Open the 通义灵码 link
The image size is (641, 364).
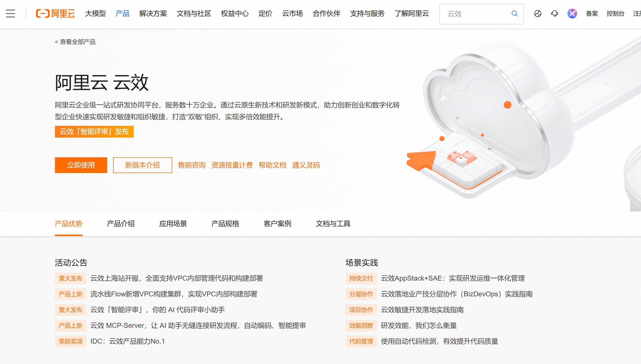tap(306, 165)
